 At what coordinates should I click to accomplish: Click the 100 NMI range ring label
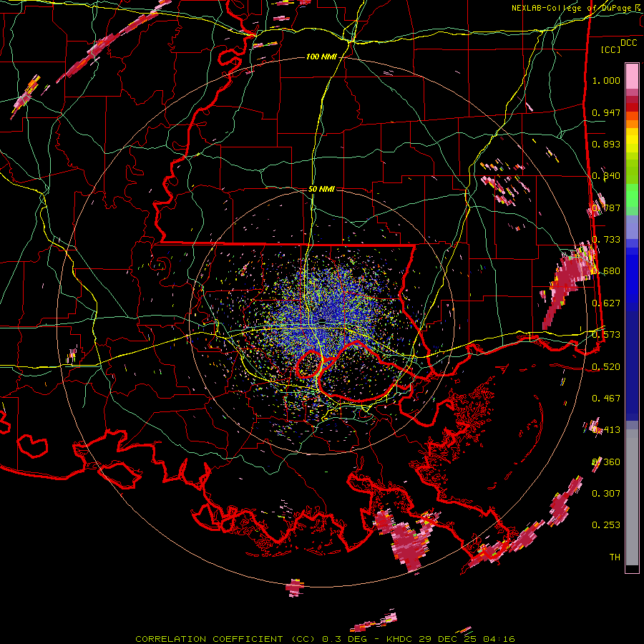pyautogui.click(x=321, y=57)
